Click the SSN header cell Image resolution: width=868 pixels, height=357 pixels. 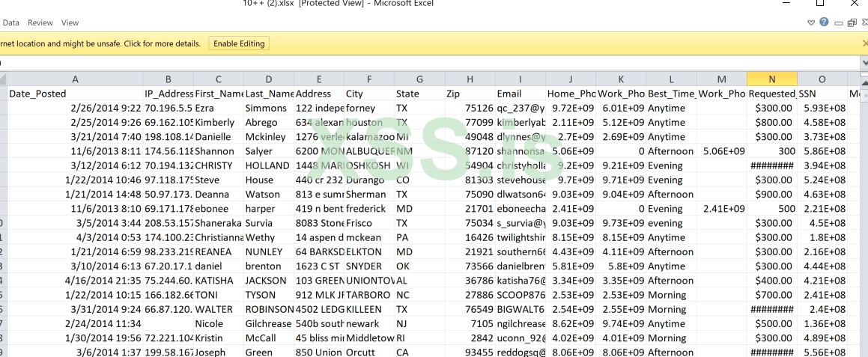tap(822, 94)
